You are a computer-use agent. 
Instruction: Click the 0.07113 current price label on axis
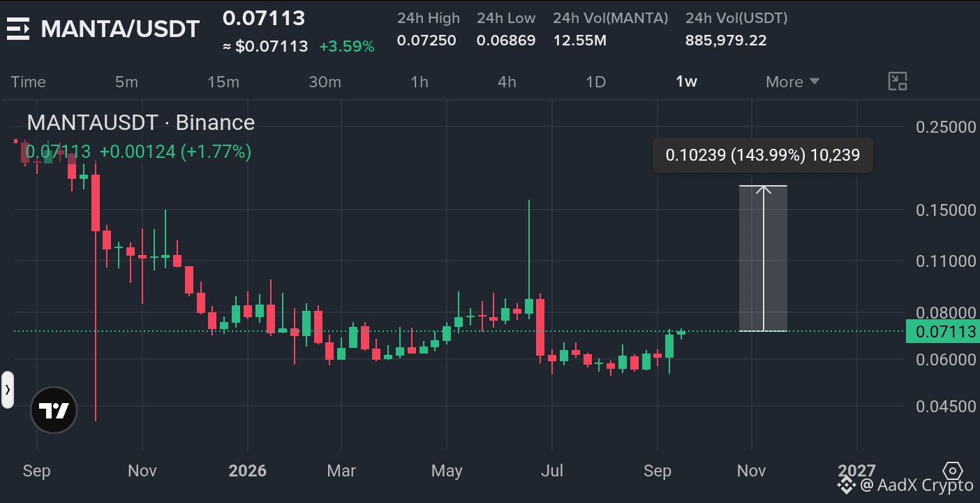pos(943,331)
